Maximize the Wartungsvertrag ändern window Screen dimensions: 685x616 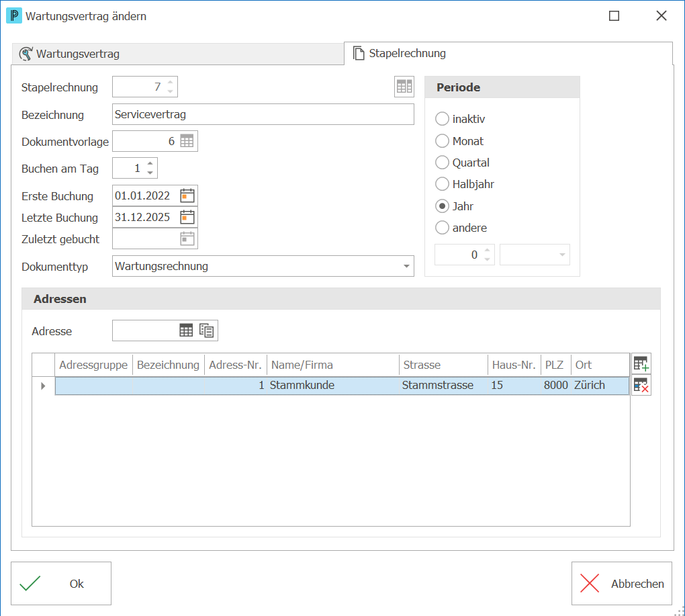614,16
